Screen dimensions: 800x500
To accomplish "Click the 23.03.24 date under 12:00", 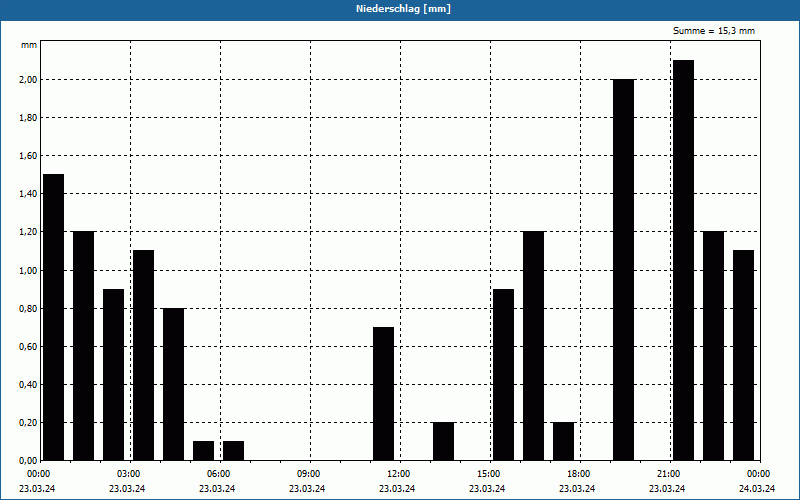I will (397, 489).
